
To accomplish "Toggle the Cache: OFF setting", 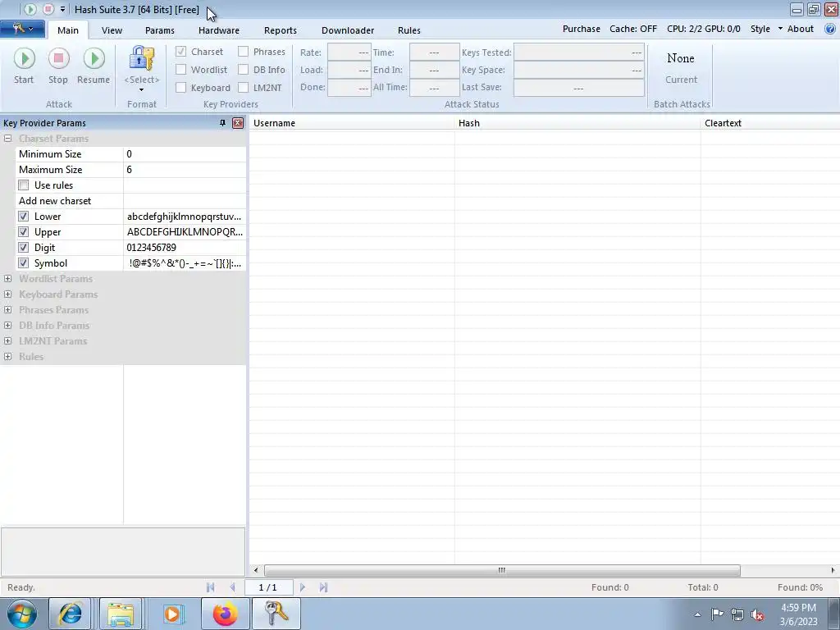I will 633,29.
